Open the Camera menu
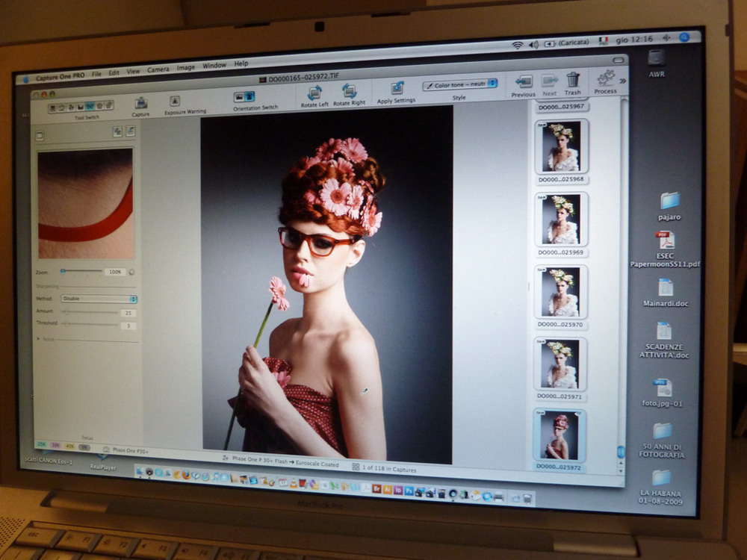The width and height of the screenshot is (747, 560). pyautogui.click(x=158, y=69)
